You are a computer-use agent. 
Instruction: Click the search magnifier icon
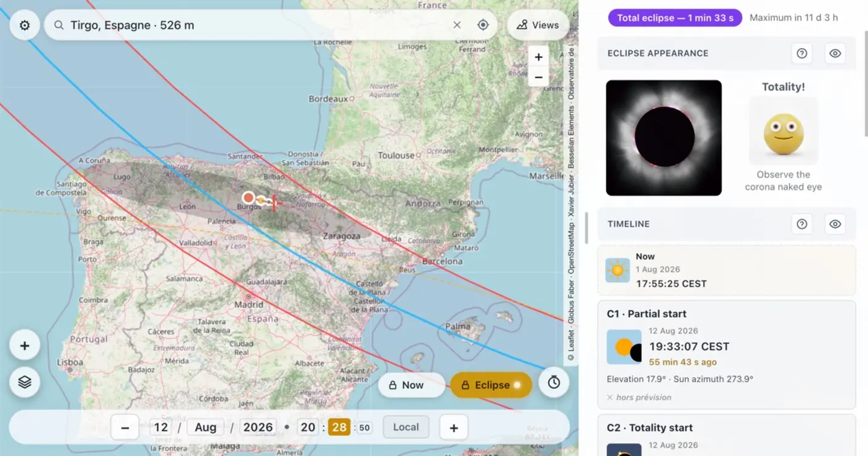pos(59,25)
